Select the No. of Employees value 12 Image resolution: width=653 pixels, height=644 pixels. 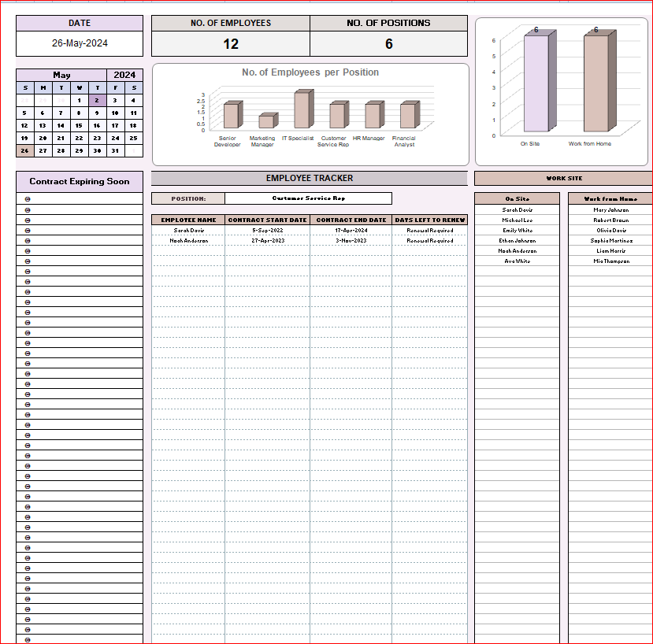pyautogui.click(x=230, y=44)
